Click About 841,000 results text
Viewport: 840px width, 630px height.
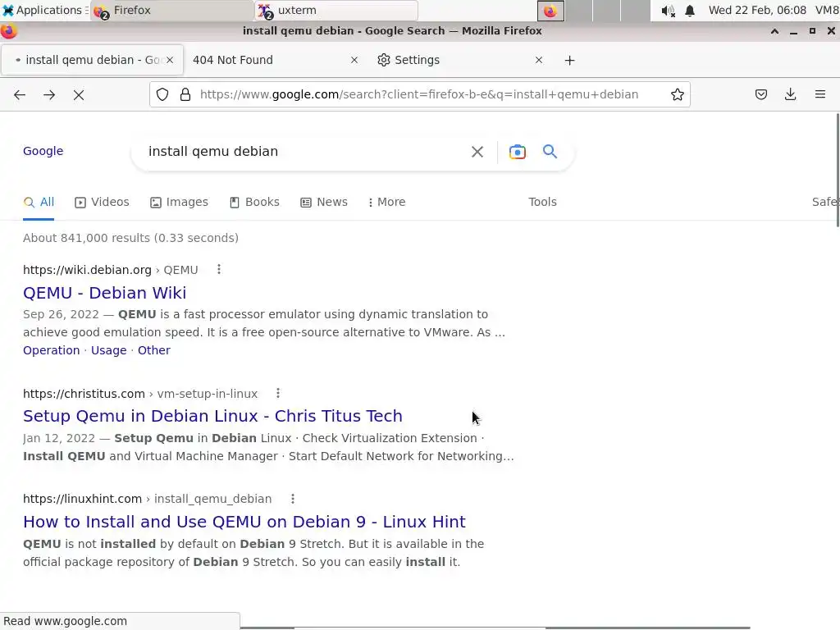pos(130,238)
